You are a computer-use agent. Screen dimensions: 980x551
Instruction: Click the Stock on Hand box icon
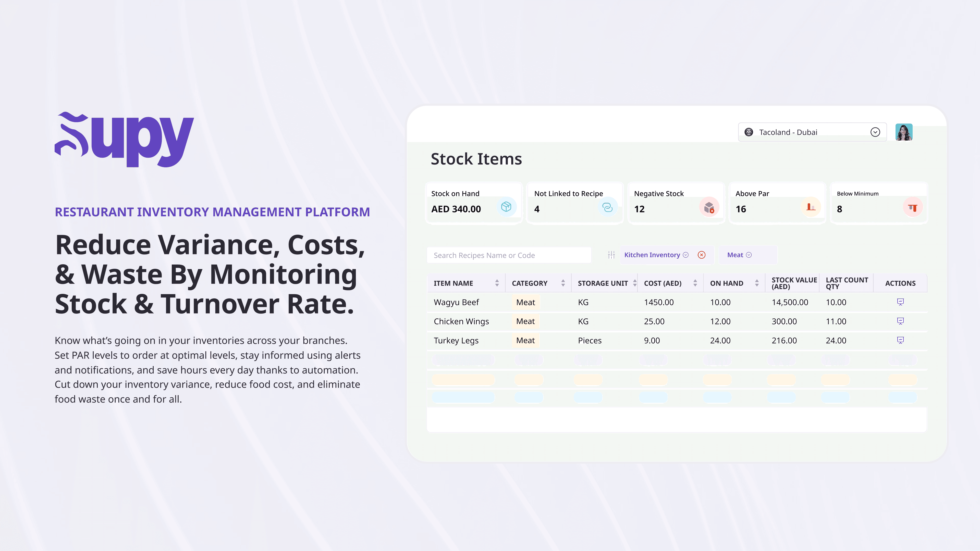(x=506, y=207)
